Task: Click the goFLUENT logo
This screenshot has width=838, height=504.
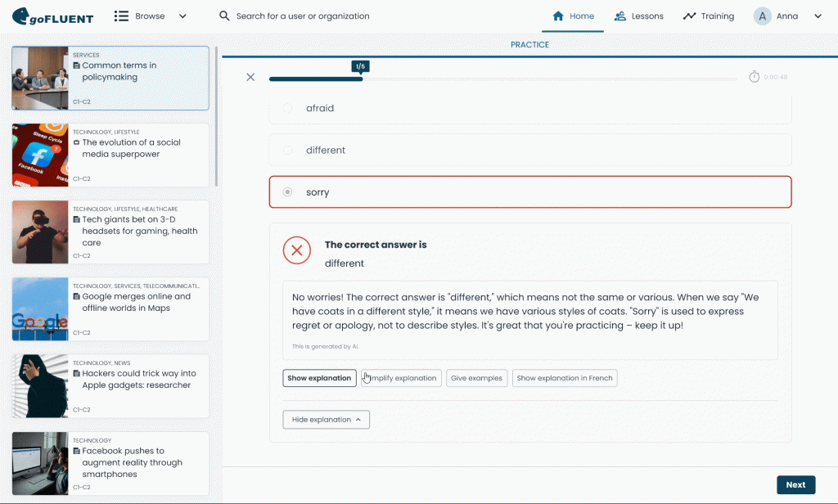Action: 52,16
